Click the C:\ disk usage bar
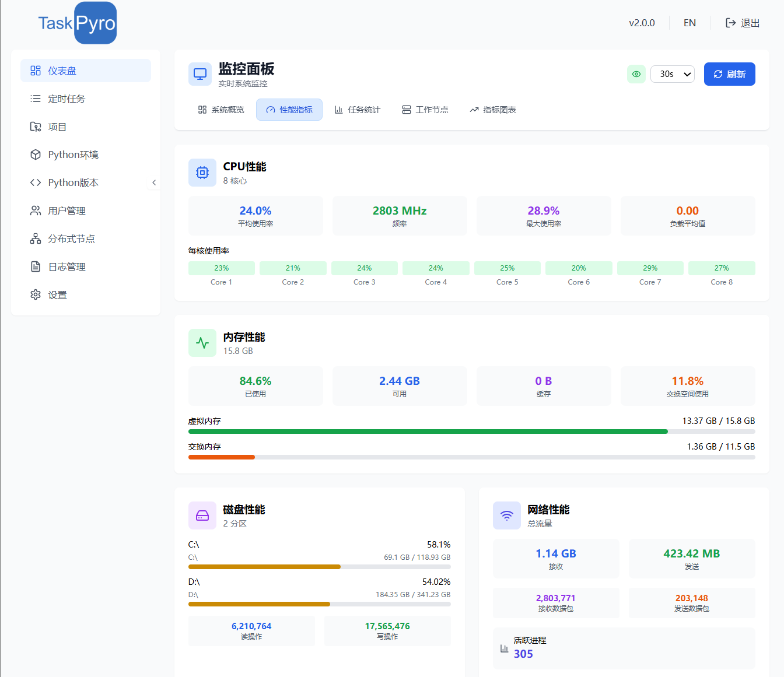The width and height of the screenshot is (784, 677). (320, 567)
